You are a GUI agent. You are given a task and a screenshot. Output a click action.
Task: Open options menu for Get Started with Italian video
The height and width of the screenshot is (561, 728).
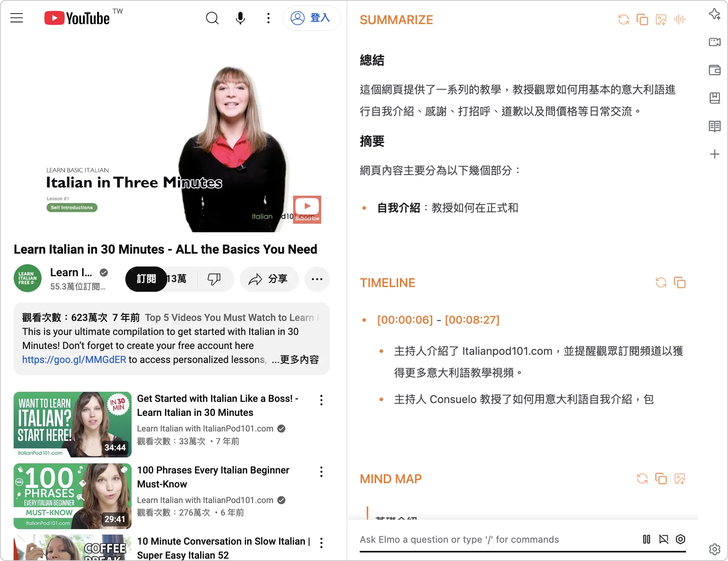[321, 400]
